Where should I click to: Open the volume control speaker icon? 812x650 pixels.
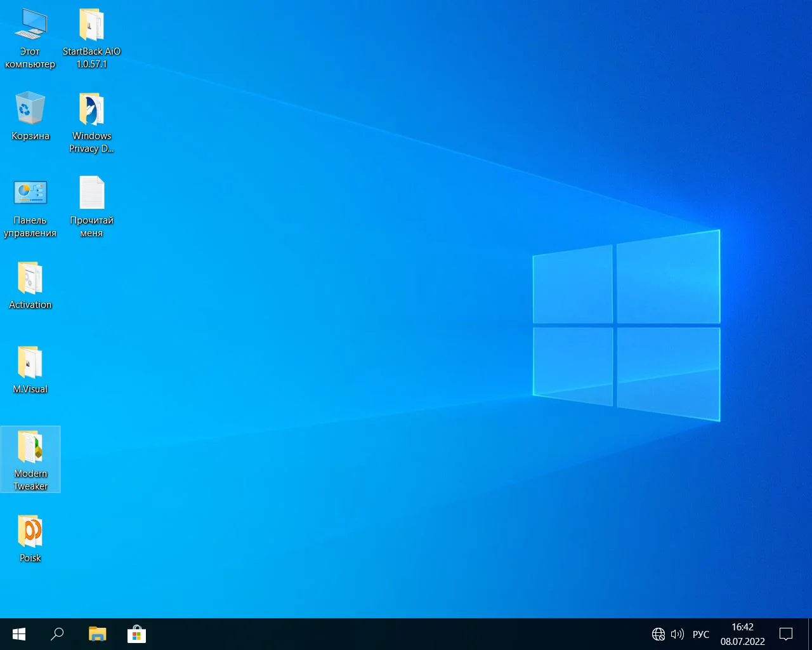[677, 634]
